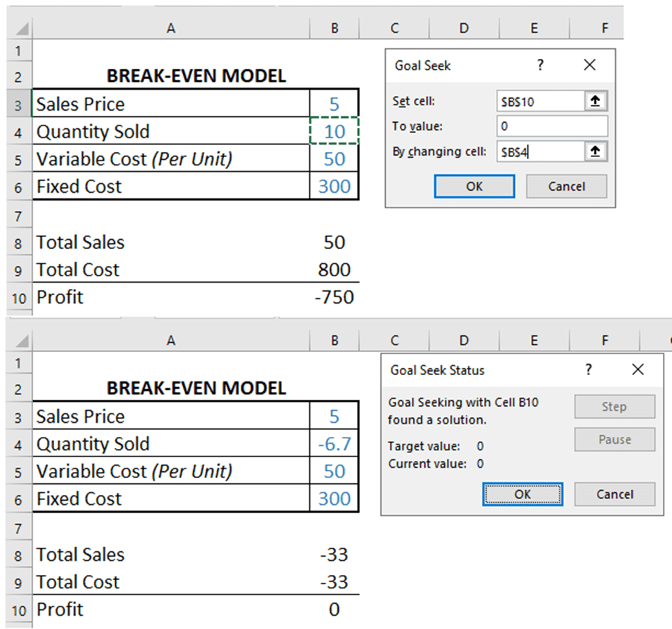Click the Set cell input containing $B$10

(x=541, y=102)
